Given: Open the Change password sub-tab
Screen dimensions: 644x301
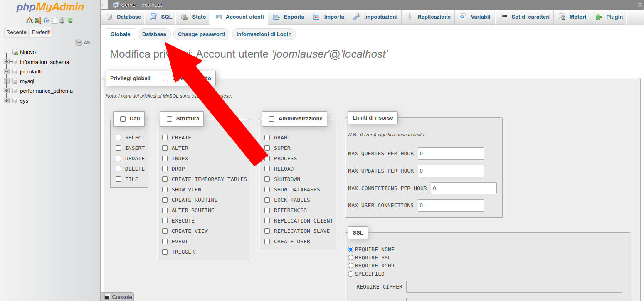Looking at the screenshot, I should click(x=201, y=34).
